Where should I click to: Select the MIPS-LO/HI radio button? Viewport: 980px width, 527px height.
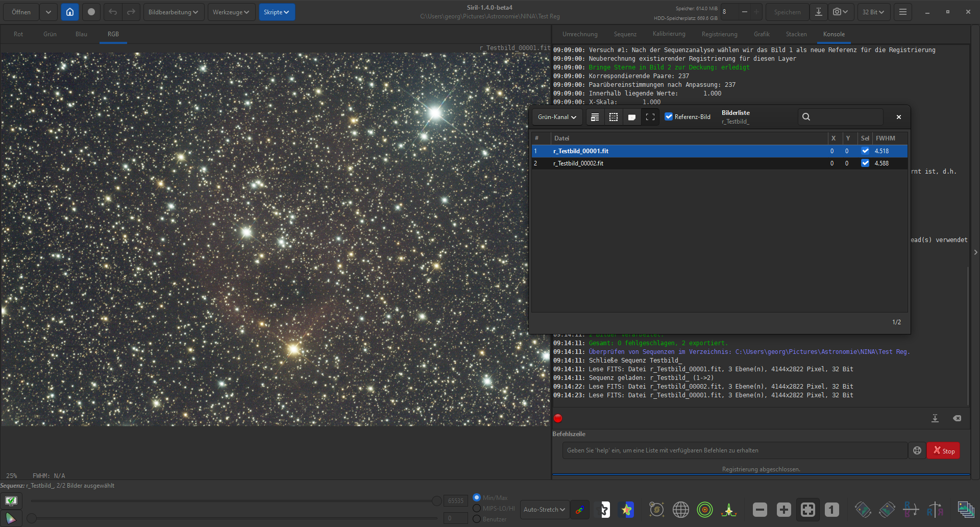point(477,508)
